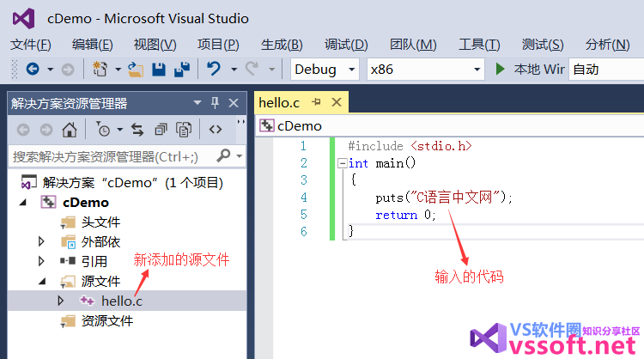This screenshot has width=644, height=359.
Task: Open the undo history dropdown arrow
Action: 234,70
